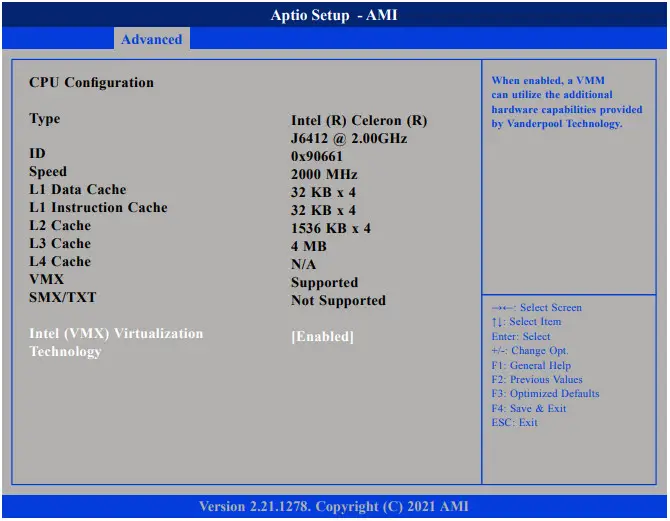Click the Type row label

click(x=45, y=119)
